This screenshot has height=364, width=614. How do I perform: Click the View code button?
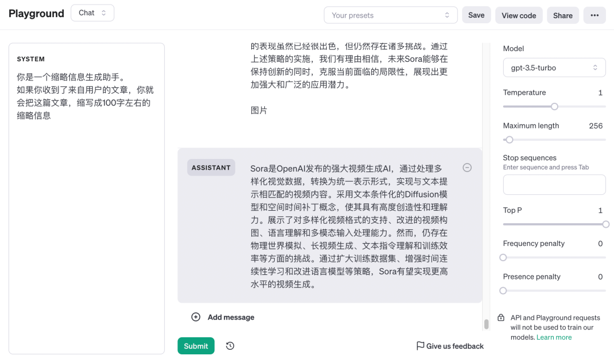pos(519,15)
